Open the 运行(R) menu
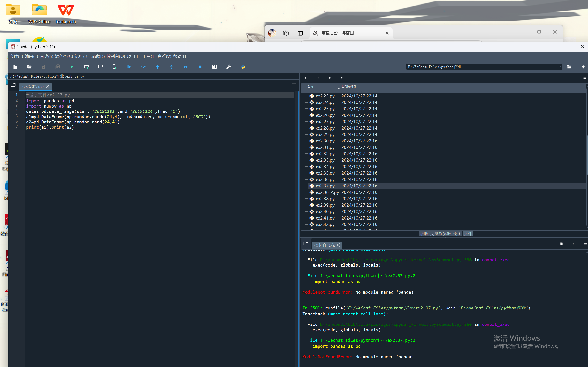Image resolution: width=588 pixels, height=367 pixels. pyautogui.click(x=81, y=56)
